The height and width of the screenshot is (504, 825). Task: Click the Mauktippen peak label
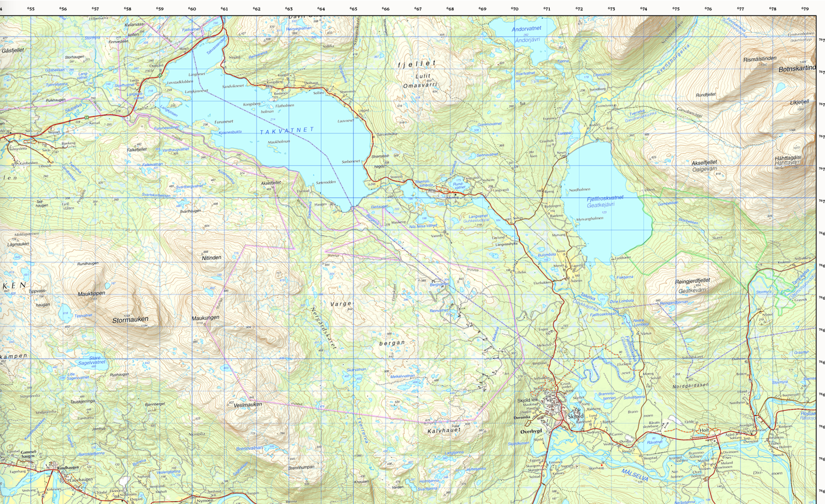pyautogui.click(x=91, y=293)
